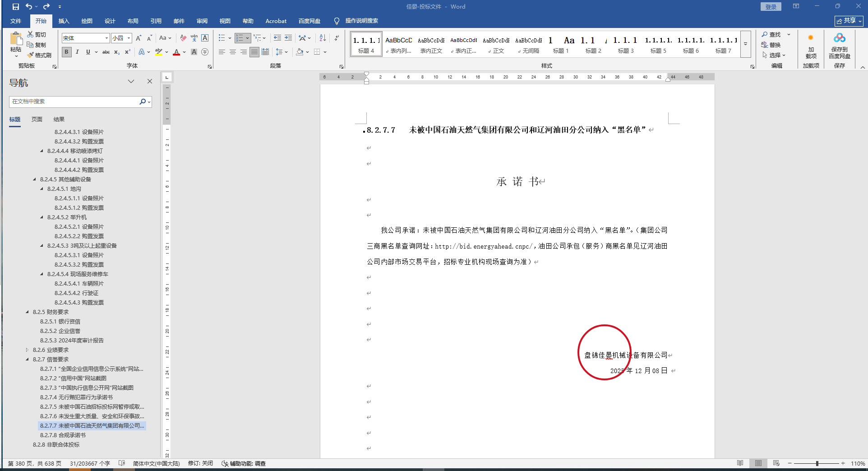The image size is (868, 471).
Task: Apply distributed alignment to paragraph
Action: point(265,52)
